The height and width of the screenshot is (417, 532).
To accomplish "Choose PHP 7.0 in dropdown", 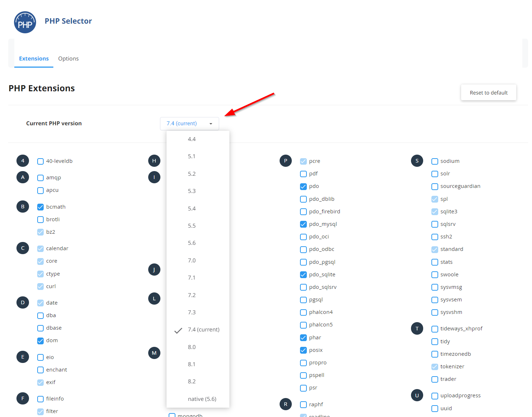I will point(198,261).
